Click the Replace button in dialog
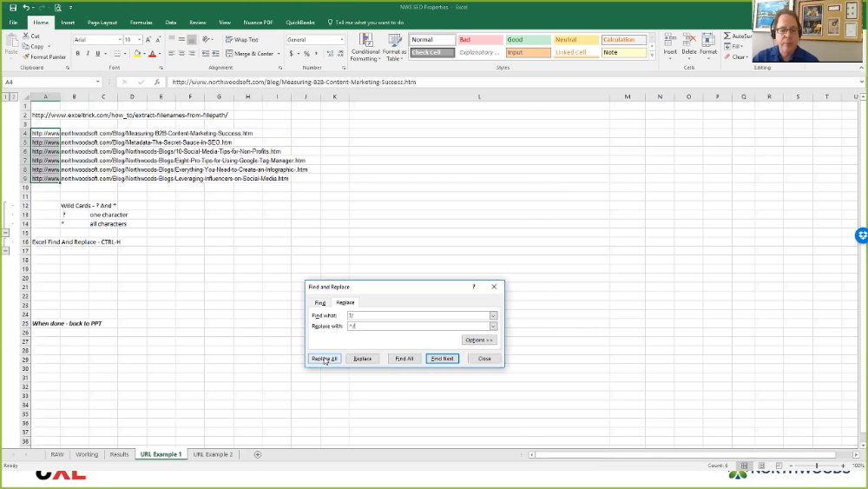 (362, 359)
